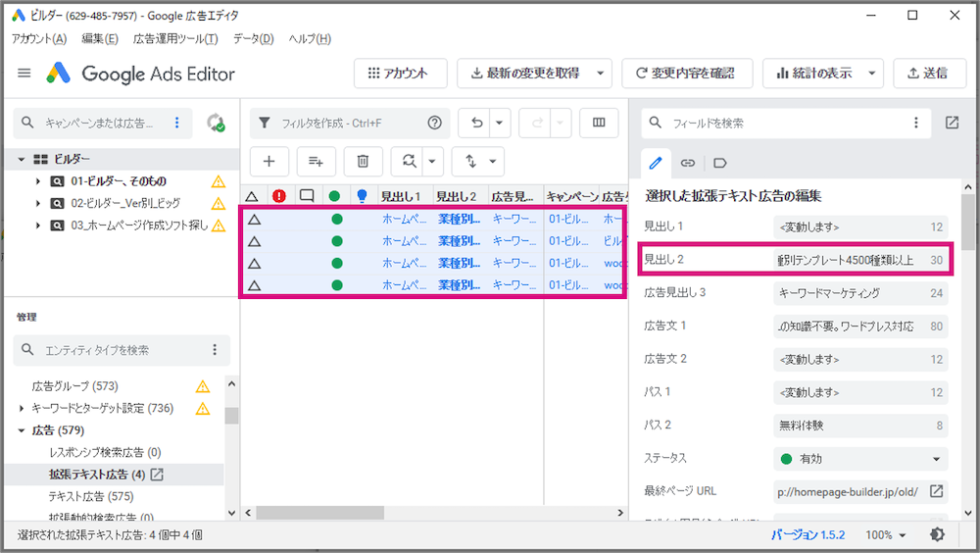This screenshot has height=553, width=980.
Task: Open the entity type search options menu
Action: pyautogui.click(x=215, y=350)
